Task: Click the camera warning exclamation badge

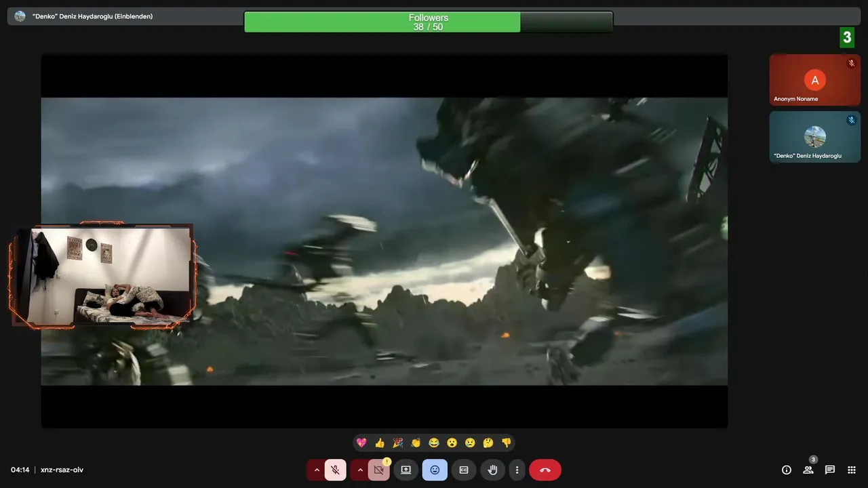Action: tap(387, 462)
